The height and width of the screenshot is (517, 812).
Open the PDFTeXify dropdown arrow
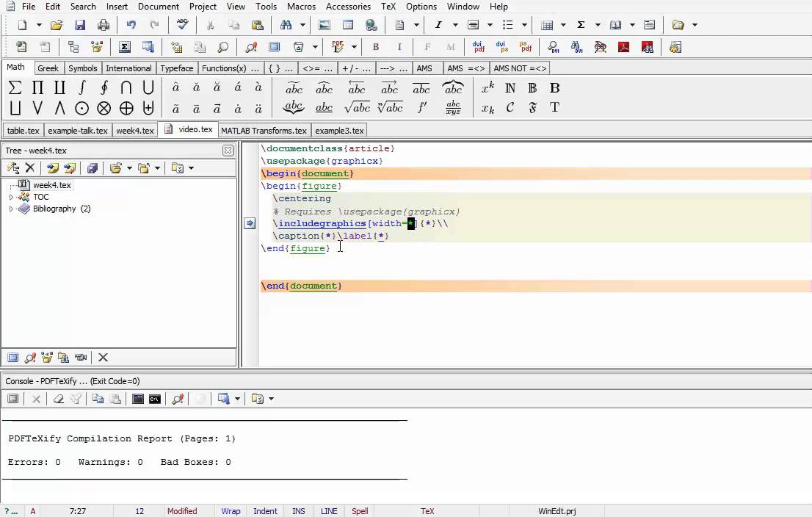(x=354, y=47)
